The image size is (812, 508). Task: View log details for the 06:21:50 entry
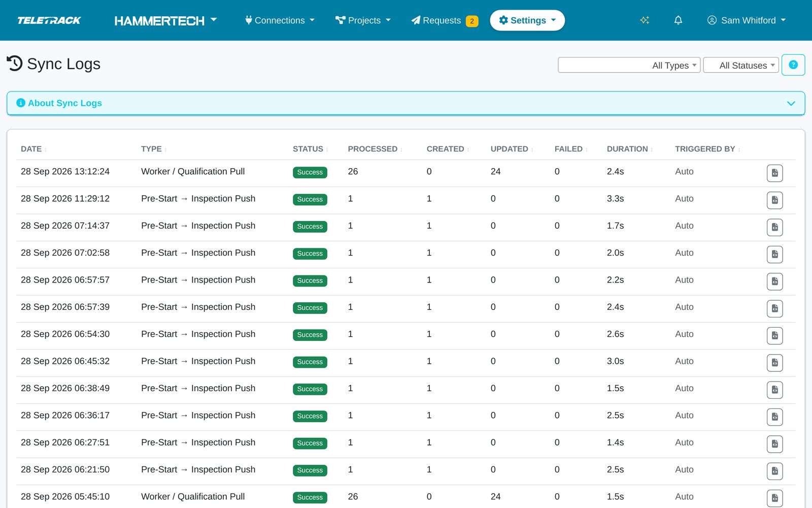coord(774,471)
